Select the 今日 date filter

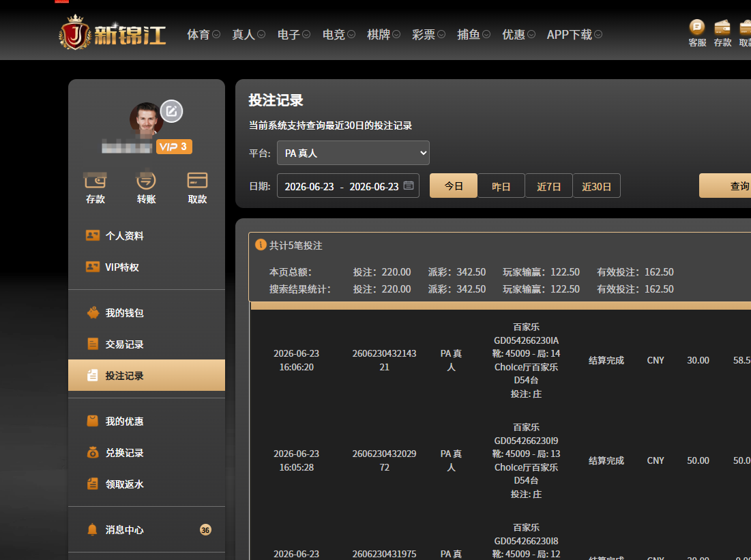(454, 186)
